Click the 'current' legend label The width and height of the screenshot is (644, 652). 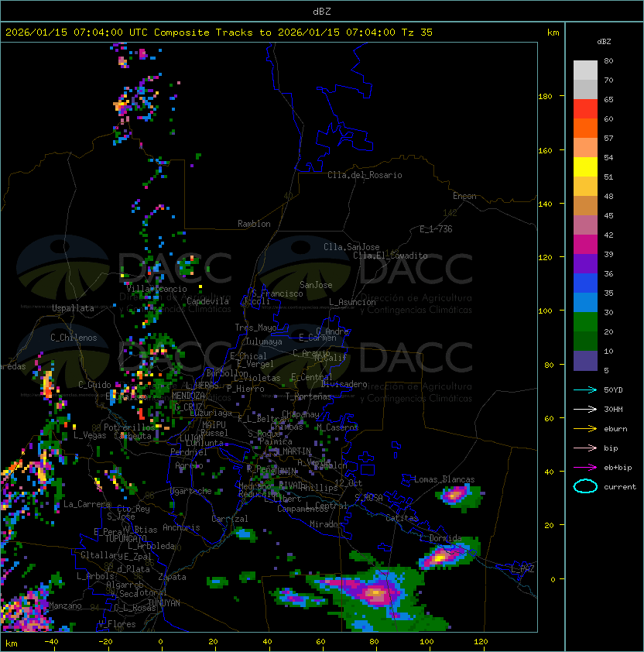[620, 487]
